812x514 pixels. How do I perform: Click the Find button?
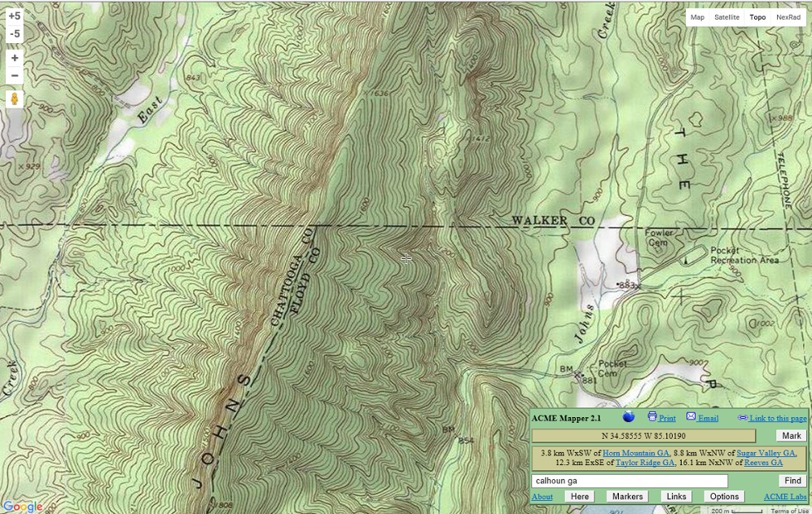(792, 481)
